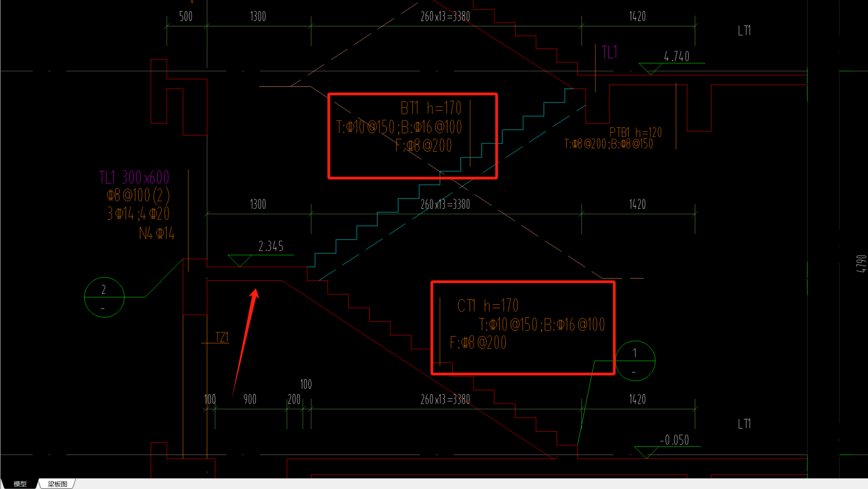Select F:Φ8@200 text under CT1
868x489 pixels.
[x=478, y=343]
